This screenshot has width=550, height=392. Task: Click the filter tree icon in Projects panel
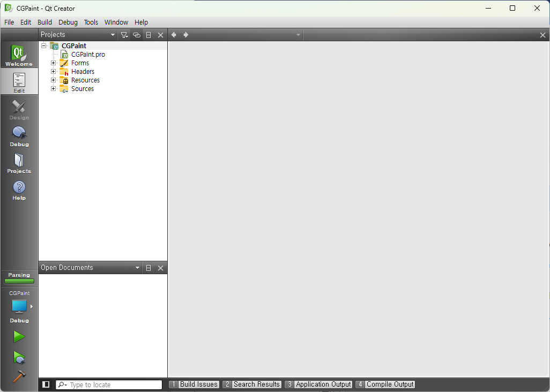point(124,35)
